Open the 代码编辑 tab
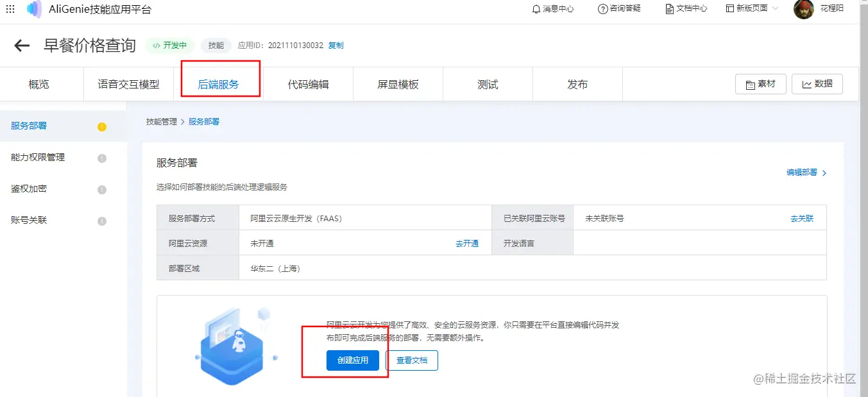This screenshot has width=868, height=397. (x=308, y=84)
